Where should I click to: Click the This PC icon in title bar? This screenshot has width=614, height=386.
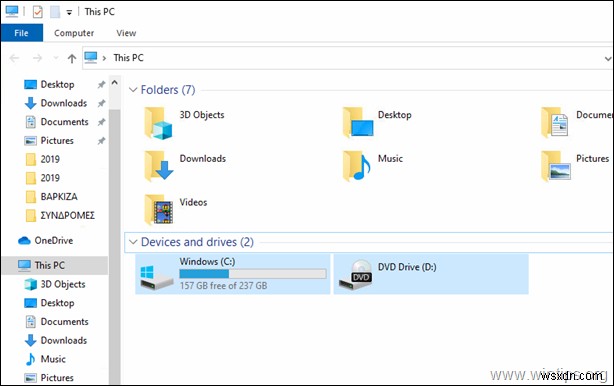(11, 11)
